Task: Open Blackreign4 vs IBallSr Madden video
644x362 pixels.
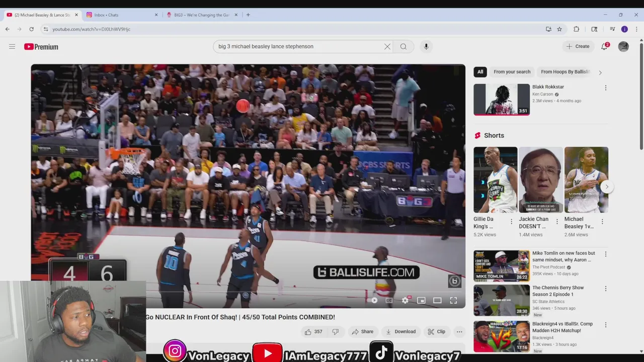Action: pyautogui.click(x=502, y=336)
